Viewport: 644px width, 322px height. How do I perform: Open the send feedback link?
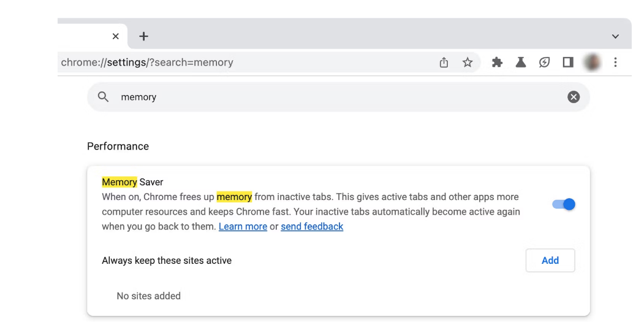[312, 226]
